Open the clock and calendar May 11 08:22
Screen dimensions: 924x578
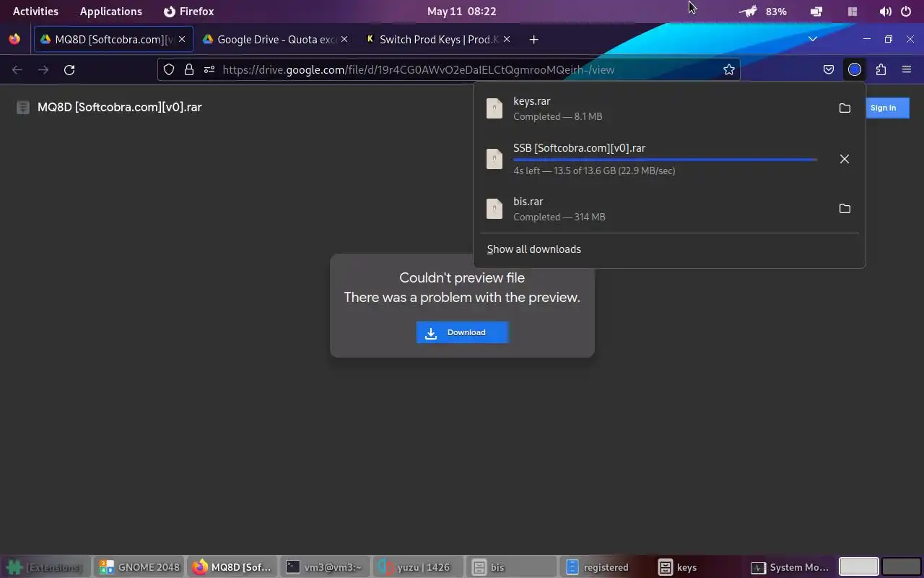(x=461, y=12)
